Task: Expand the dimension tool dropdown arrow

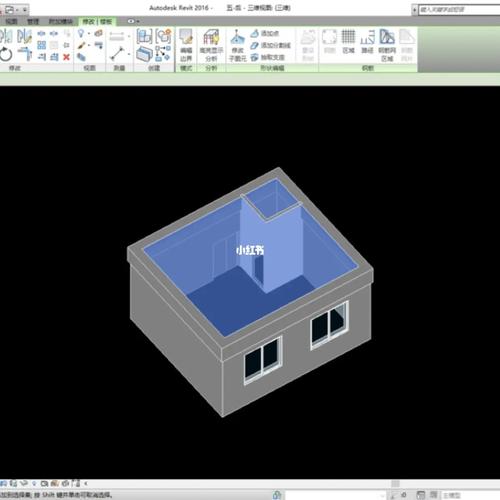Action: tap(129, 36)
